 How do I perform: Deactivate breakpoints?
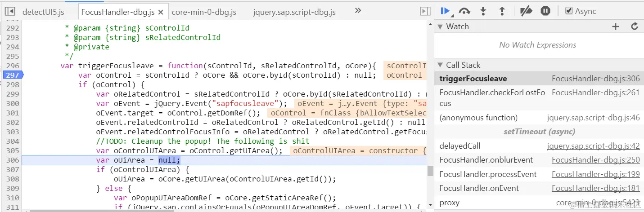[526, 11]
